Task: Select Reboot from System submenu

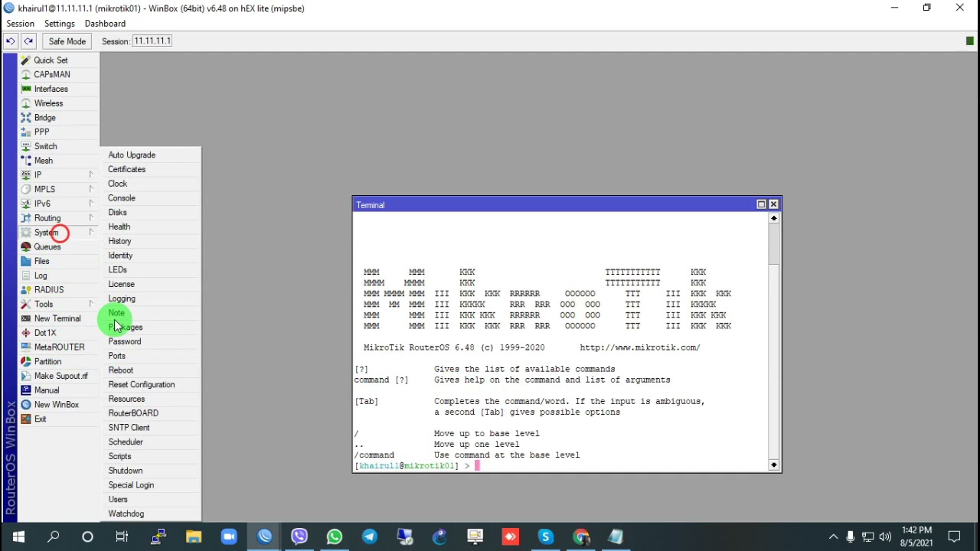Action: (120, 370)
